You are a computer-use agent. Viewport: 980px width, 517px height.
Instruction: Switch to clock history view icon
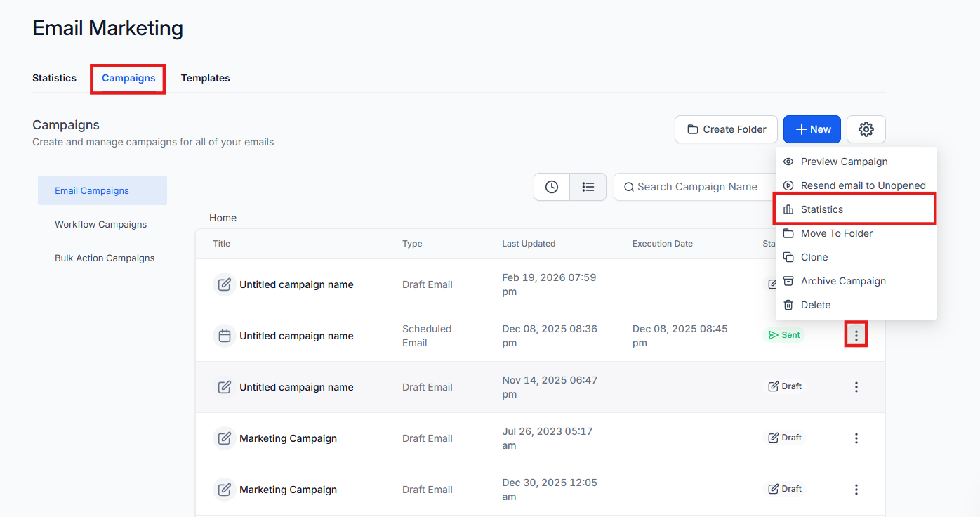[x=552, y=187]
